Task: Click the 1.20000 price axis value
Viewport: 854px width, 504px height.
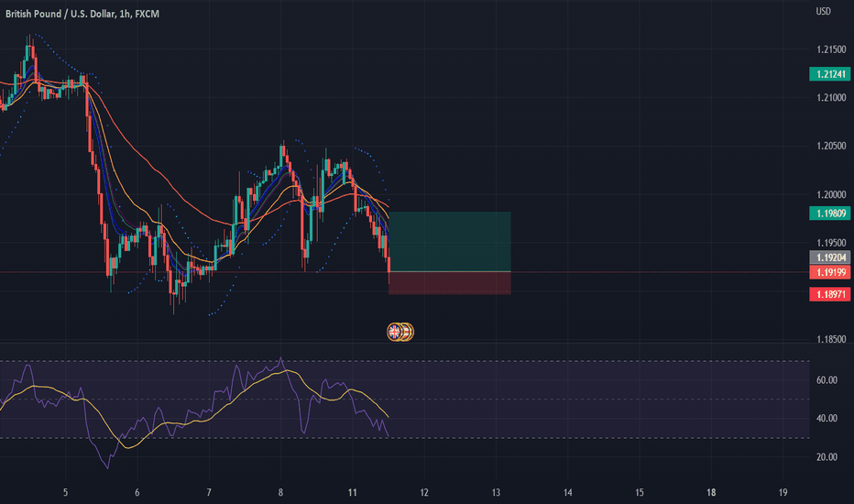Action: (831, 194)
